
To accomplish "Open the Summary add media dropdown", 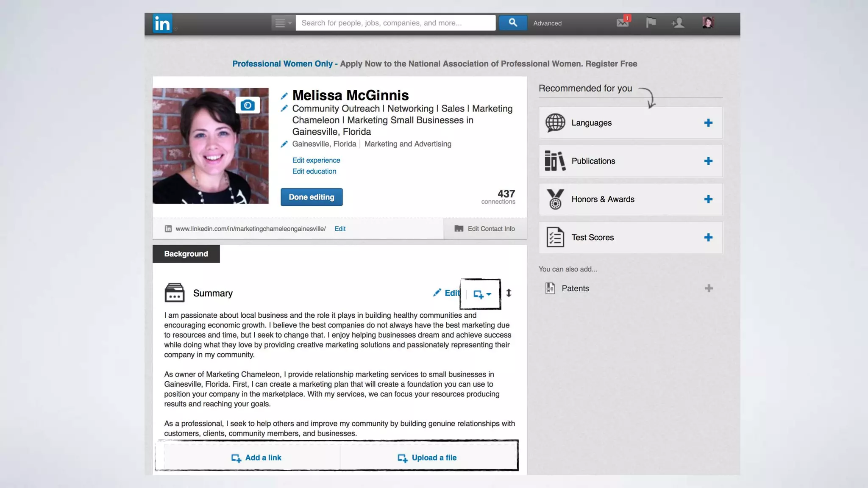I will point(482,294).
